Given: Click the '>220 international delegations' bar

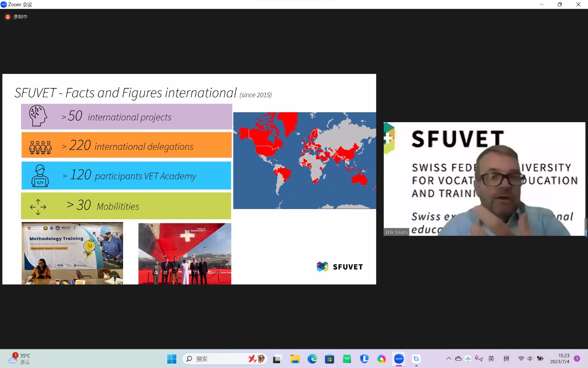Looking at the screenshot, I should coord(126,145).
